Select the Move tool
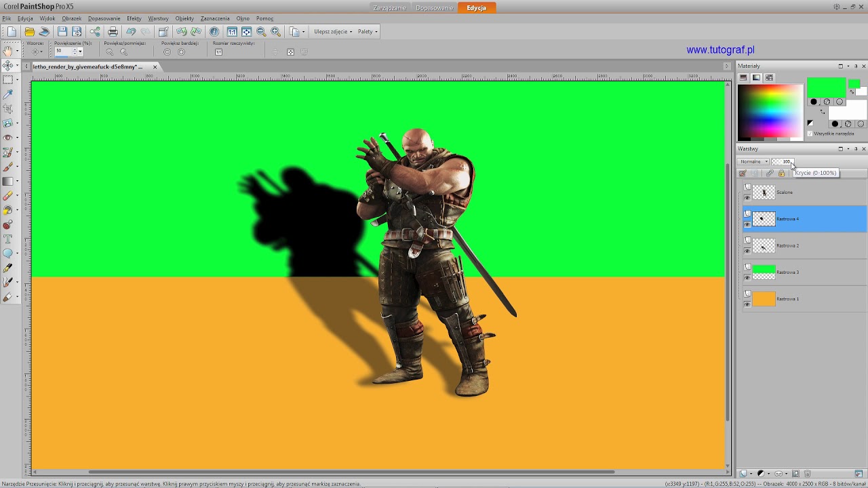The width and height of the screenshot is (868, 488). pyautogui.click(x=7, y=66)
